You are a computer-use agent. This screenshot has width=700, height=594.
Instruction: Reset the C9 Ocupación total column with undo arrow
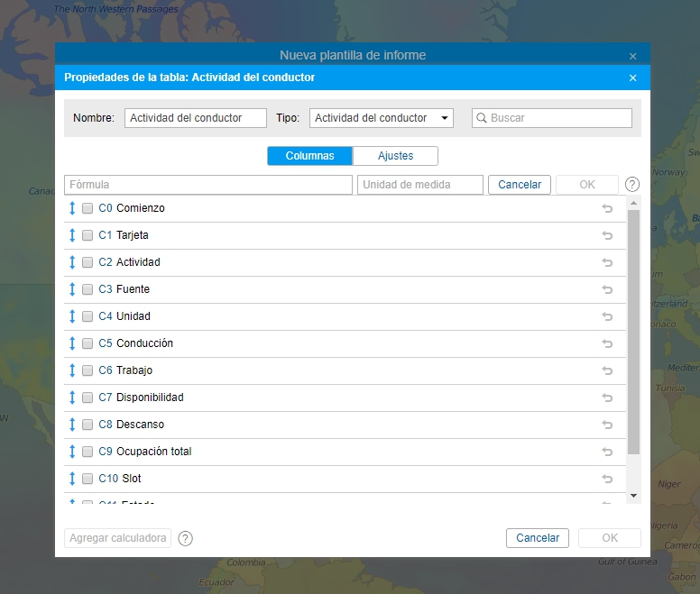pyautogui.click(x=607, y=452)
